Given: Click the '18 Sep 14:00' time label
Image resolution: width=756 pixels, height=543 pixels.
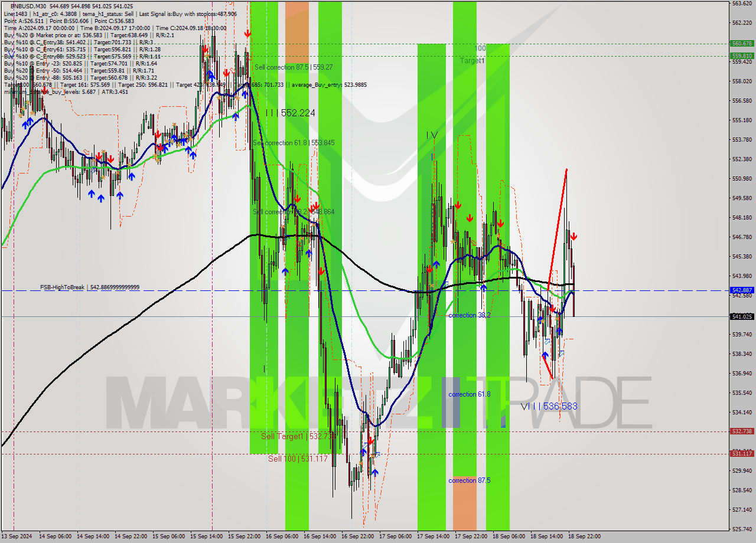Looking at the screenshot, I should coord(546,537).
